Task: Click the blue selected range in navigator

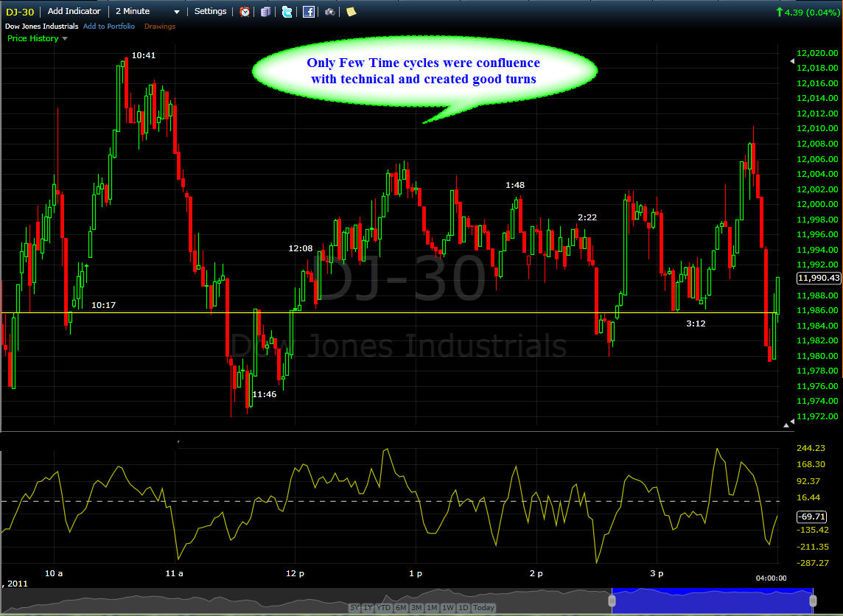Action: coord(713,601)
